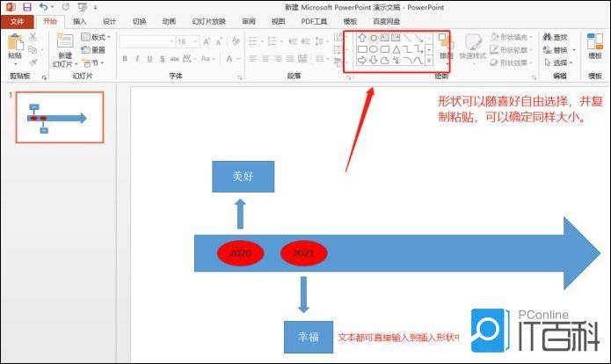The height and width of the screenshot is (364, 611).
Task: Select slide 1 thumbnail in the panel
Action: coord(60,117)
